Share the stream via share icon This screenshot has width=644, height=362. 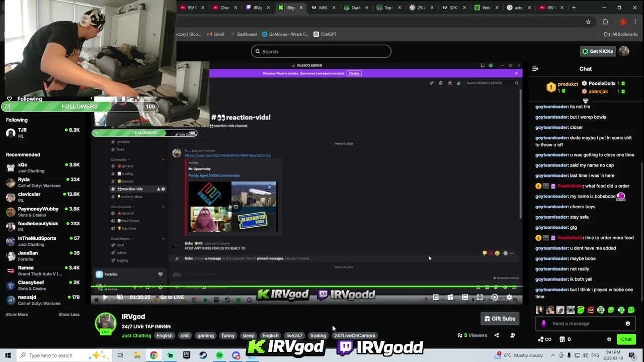[x=497, y=335]
